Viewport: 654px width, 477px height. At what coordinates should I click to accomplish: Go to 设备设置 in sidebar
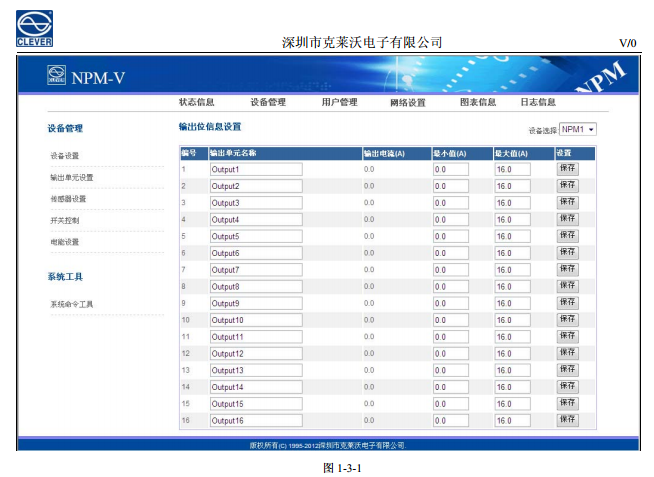[x=65, y=156]
